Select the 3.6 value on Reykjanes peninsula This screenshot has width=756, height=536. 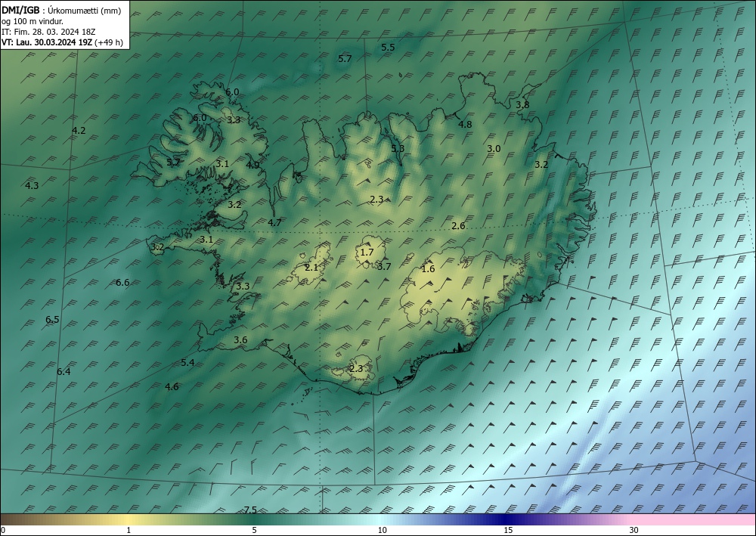[x=240, y=339]
